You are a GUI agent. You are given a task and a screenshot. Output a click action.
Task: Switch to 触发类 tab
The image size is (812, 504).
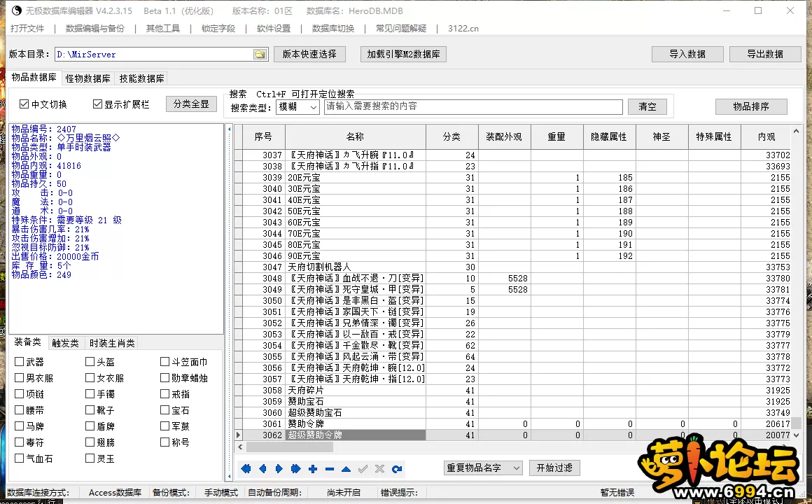point(64,343)
